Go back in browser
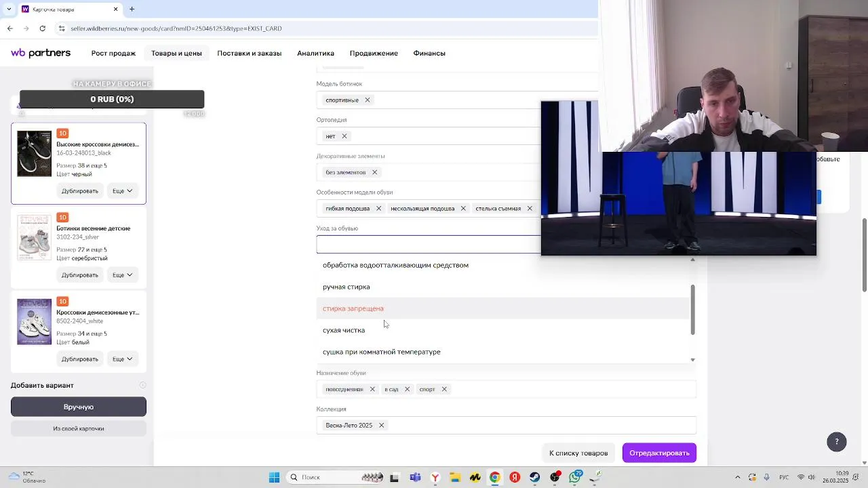 point(9,28)
